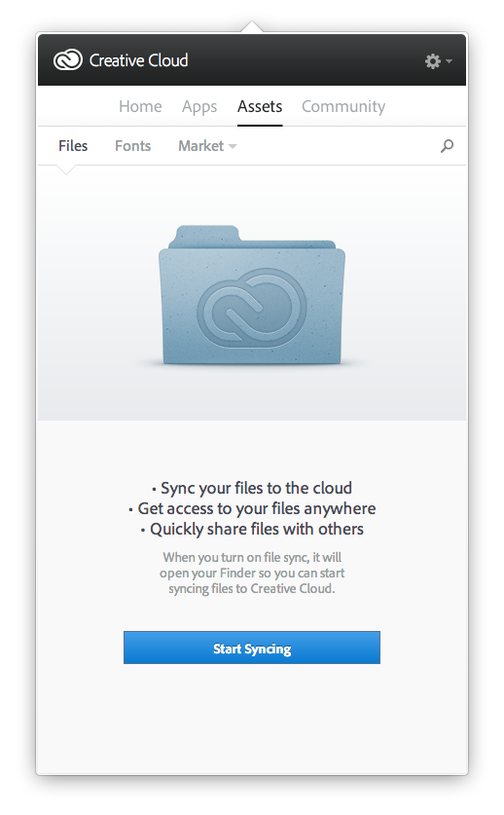Expand the Market dropdown arrow
The height and width of the screenshot is (815, 504).
(233, 147)
